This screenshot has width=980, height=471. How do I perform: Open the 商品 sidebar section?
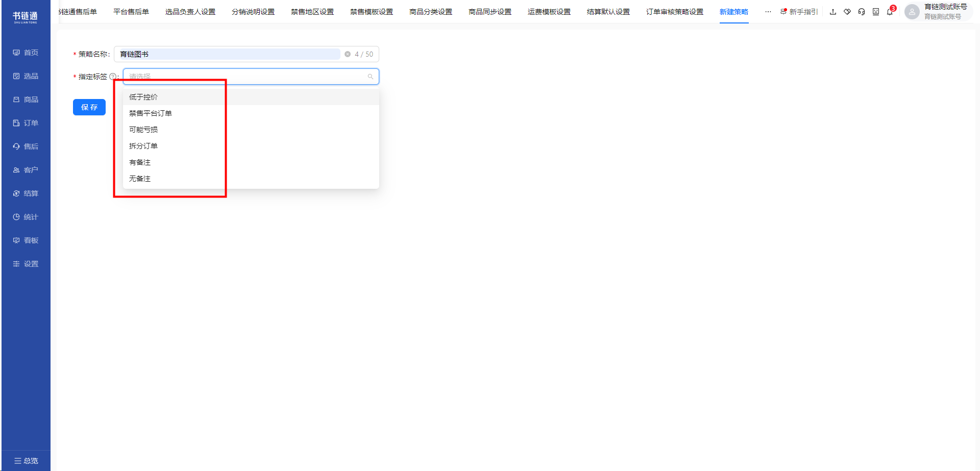pyautogui.click(x=26, y=100)
